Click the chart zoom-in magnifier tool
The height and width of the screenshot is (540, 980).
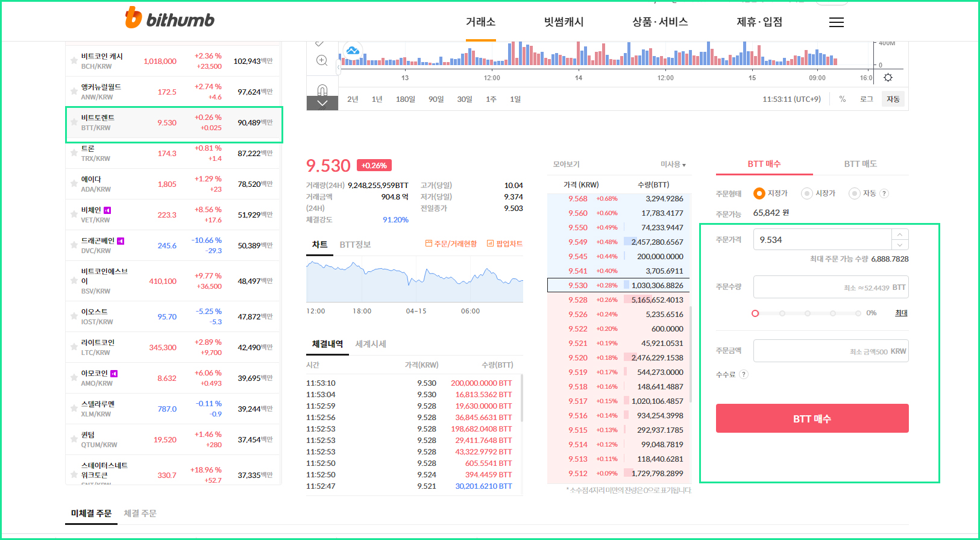322,60
